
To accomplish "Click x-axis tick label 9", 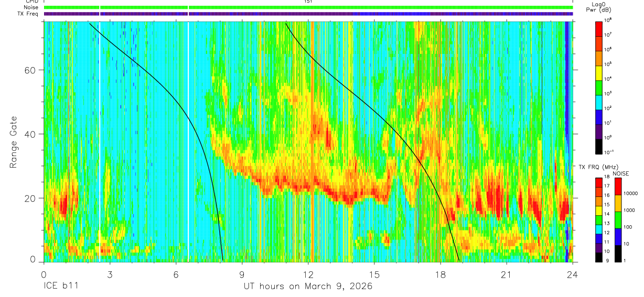I will tap(242, 274).
